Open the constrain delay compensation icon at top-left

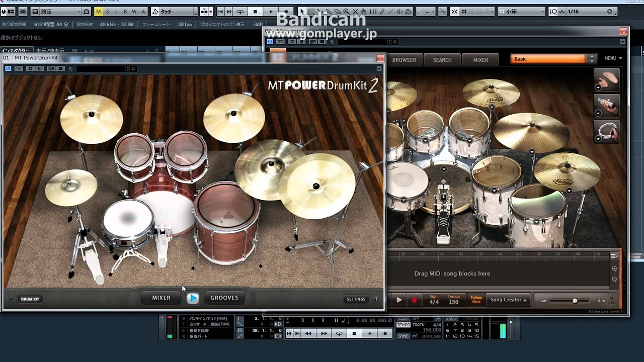point(23,11)
